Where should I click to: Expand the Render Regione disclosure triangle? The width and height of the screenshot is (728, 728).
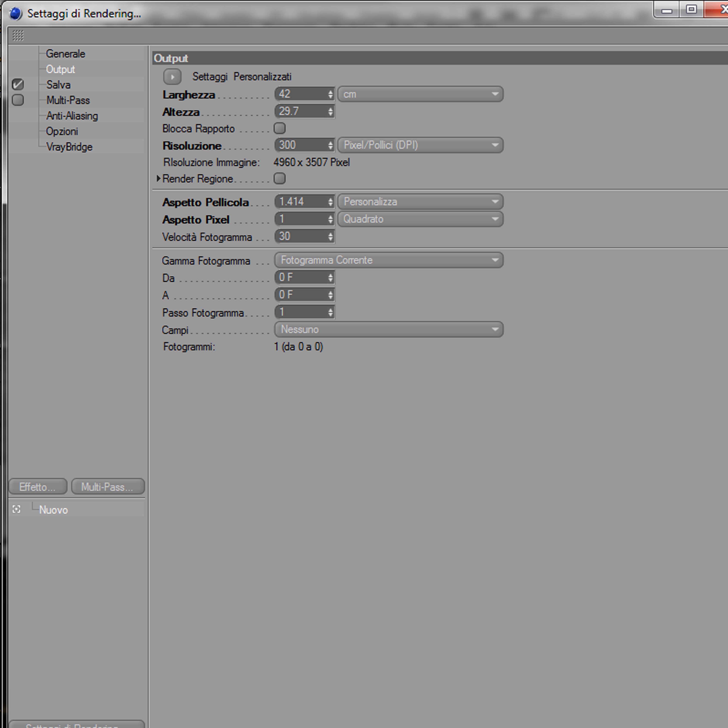point(159,178)
